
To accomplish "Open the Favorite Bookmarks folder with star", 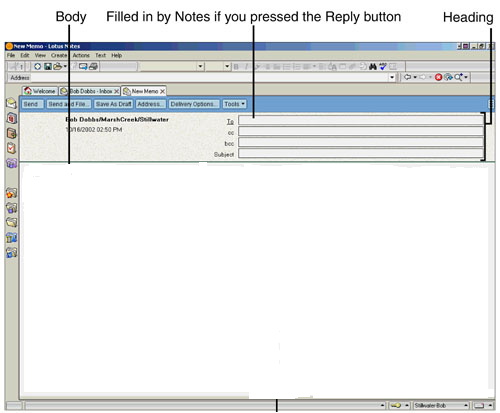I will click(11, 193).
